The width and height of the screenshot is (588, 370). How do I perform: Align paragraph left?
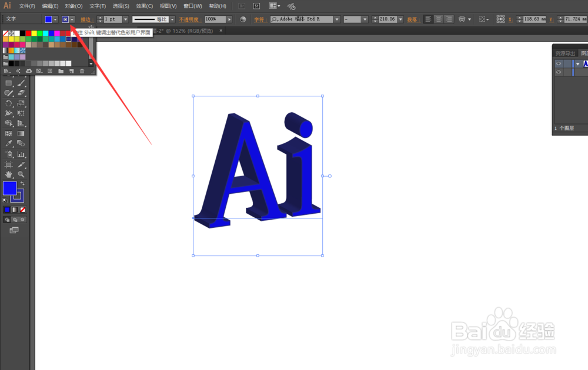click(428, 19)
